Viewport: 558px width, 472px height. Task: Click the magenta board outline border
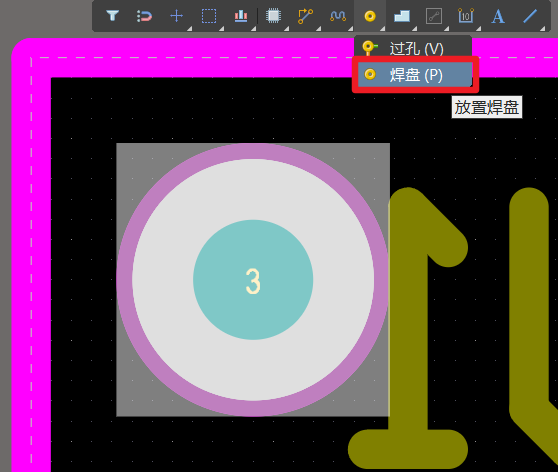pyautogui.click(x=31, y=249)
